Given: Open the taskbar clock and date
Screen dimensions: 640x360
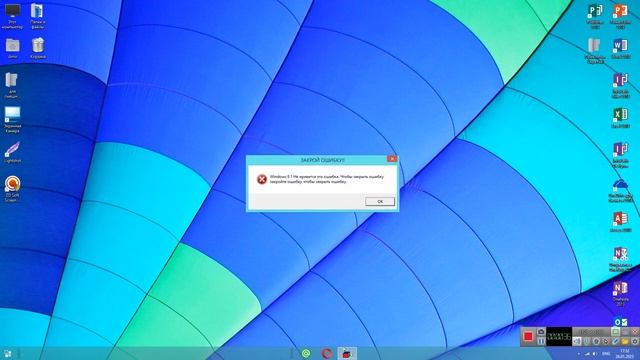Looking at the screenshot, I should click(x=624, y=353).
